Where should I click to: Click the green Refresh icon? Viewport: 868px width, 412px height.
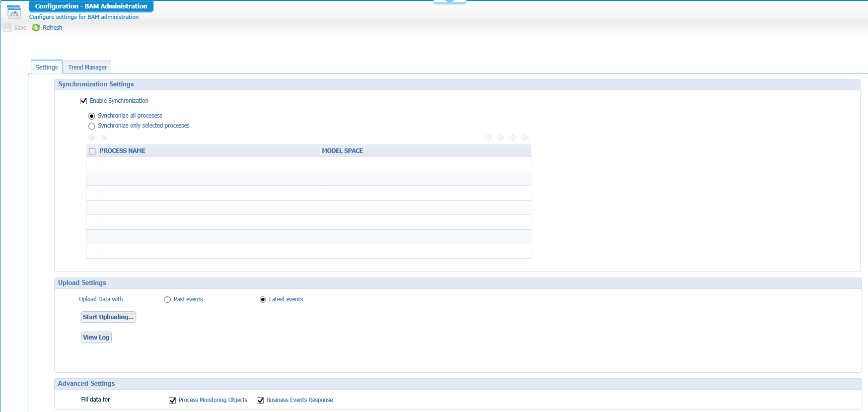pyautogui.click(x=36, y=28)
